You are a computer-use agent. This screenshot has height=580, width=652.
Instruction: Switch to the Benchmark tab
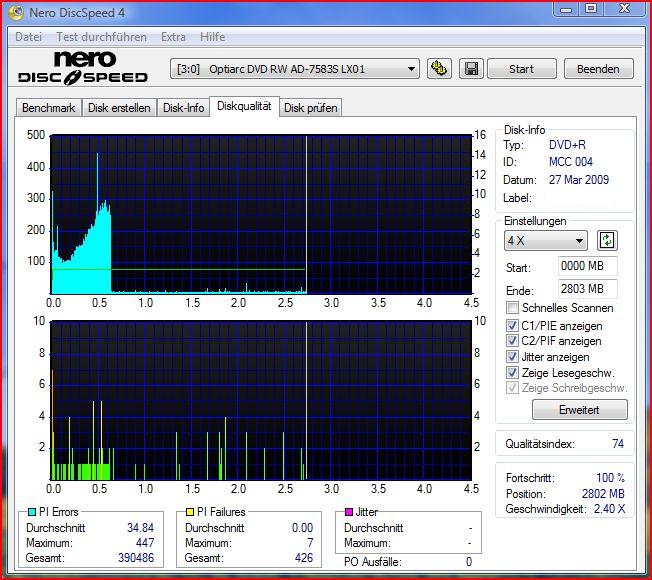[48, 108]
